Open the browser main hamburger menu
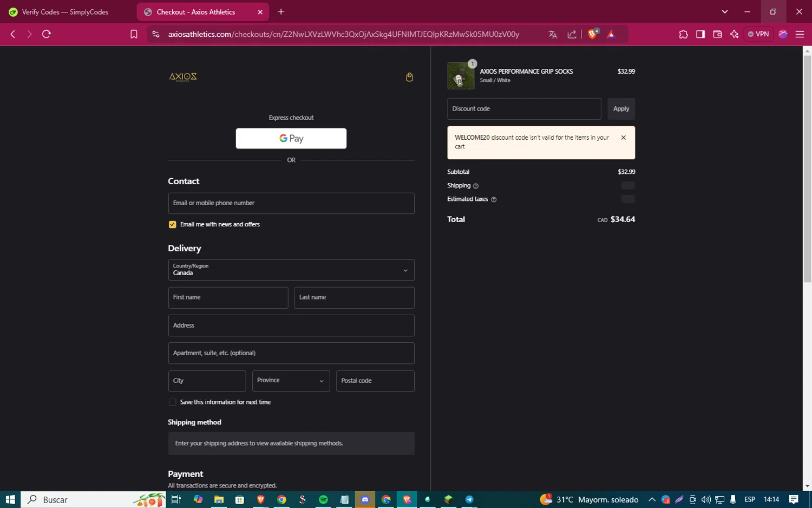Image resolution: width=812 pixels, height=508 pixels. (x=800, y=34)
